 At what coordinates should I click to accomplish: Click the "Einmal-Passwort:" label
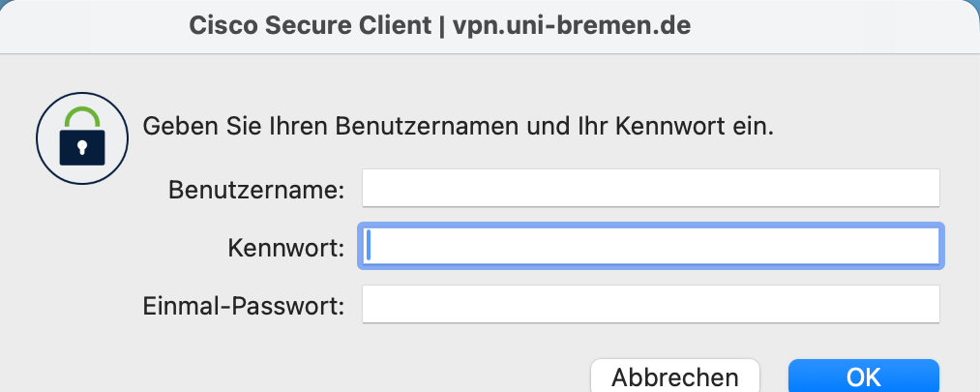coord(243,307)
